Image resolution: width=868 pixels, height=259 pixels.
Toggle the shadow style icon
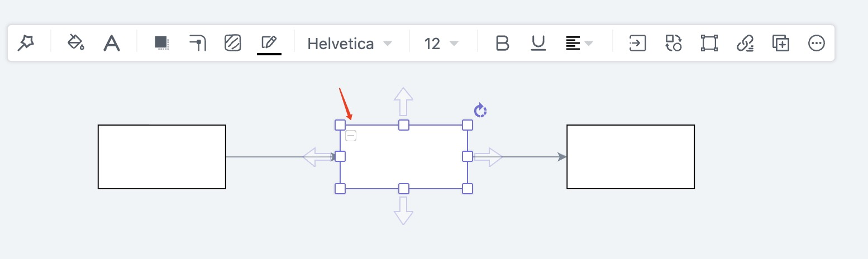pyautogui.click(x=162, y=43)
